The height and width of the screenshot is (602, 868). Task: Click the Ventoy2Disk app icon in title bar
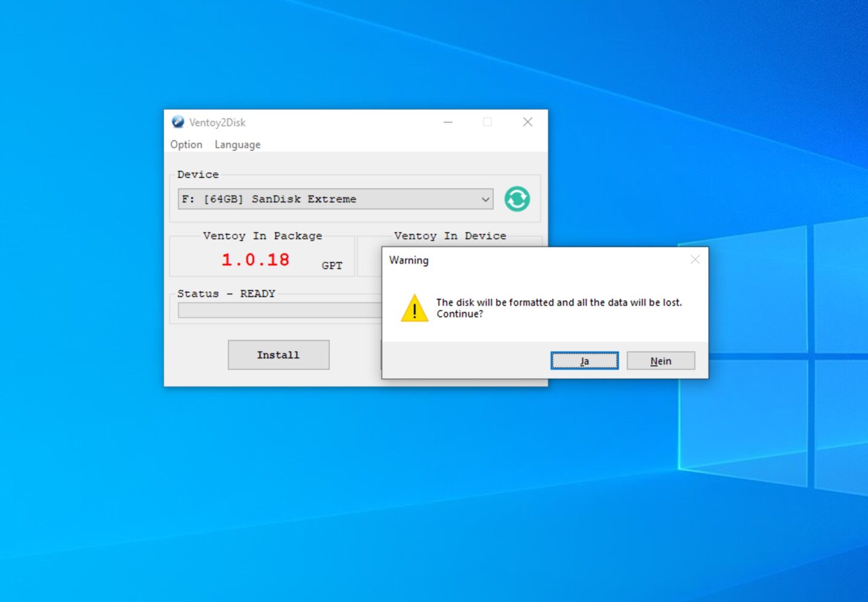coord(178,122)
